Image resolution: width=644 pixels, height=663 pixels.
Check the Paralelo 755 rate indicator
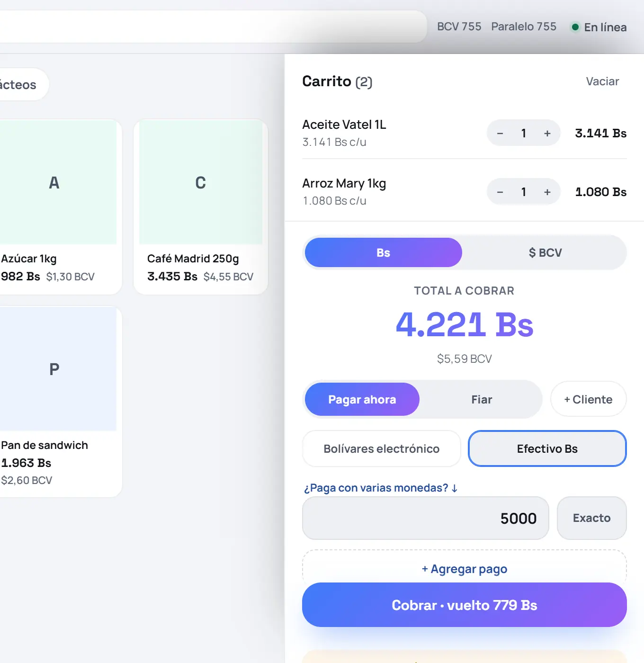coord(524,27)
